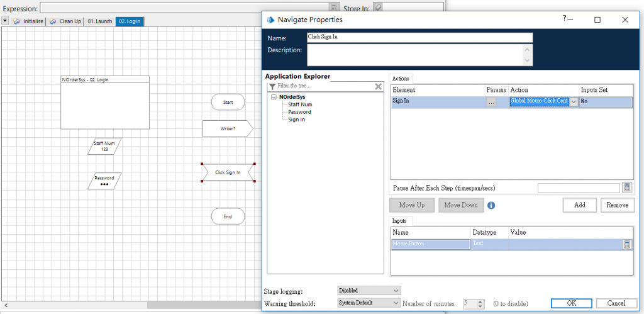Viewport: 644px width, 314px height.
Task: Open the Stage logging dropdown
Action: [369, 291]
